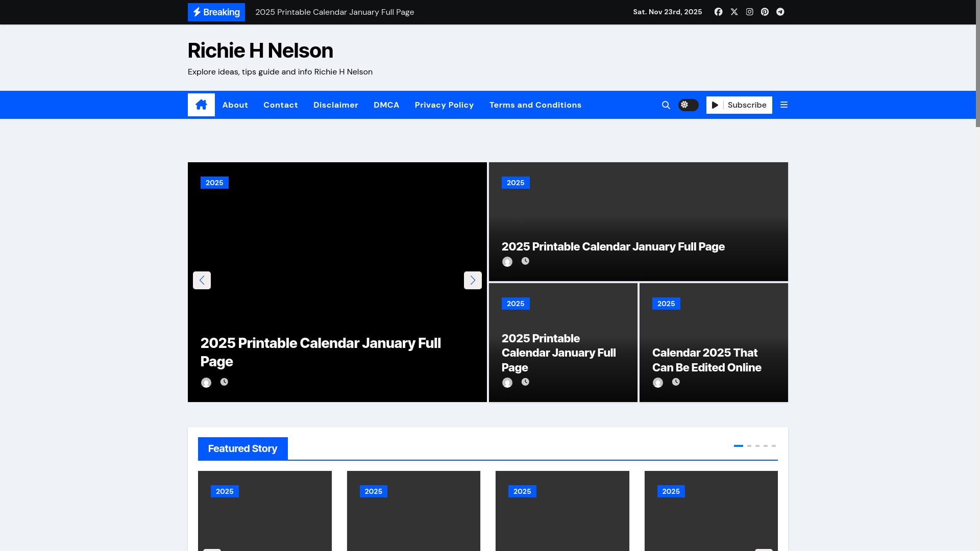
Task: Open the About menu item
Action: [235, 105]
